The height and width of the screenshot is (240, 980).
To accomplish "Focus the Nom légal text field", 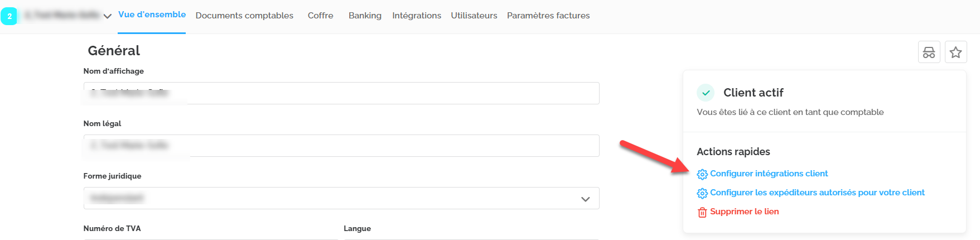I will click(x=341, y=146).
